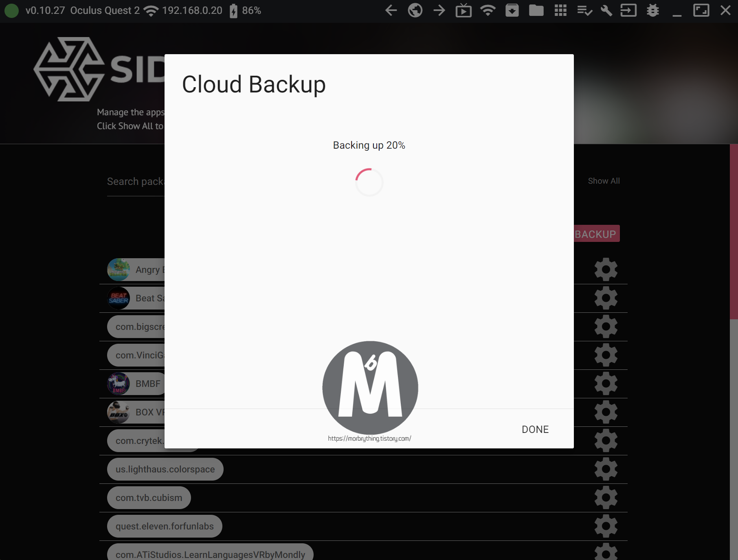The height and width of the screenshot is (560, 738).
Task: Open settings gear for com.bigscreen row
Action: pos(606,327)
